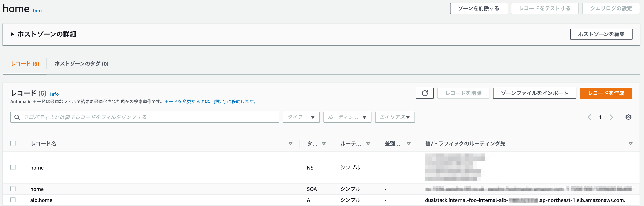Screen dimensions: 644x206
Task: Select the home NS record checkbox
Action: [x=13, y=167]
